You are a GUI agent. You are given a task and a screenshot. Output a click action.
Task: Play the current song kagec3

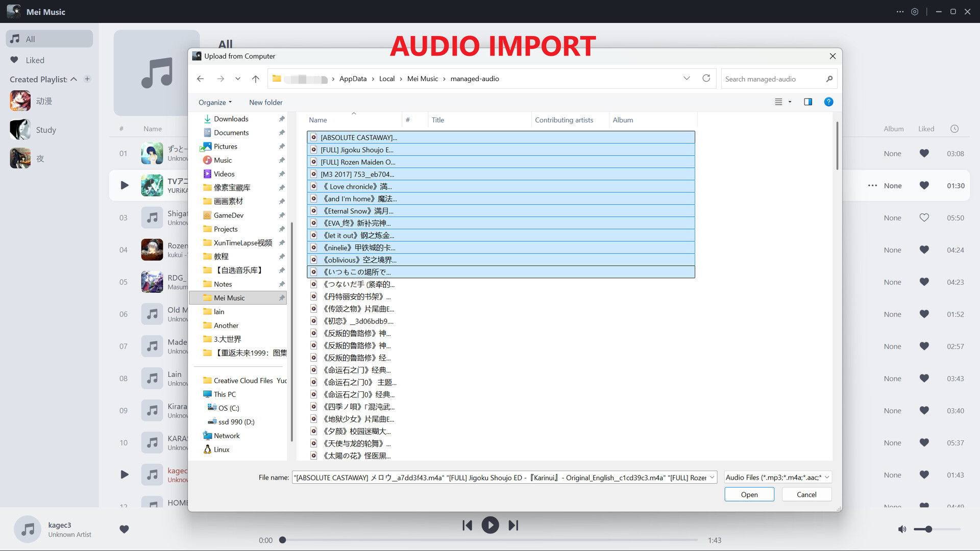coord(491,525)
